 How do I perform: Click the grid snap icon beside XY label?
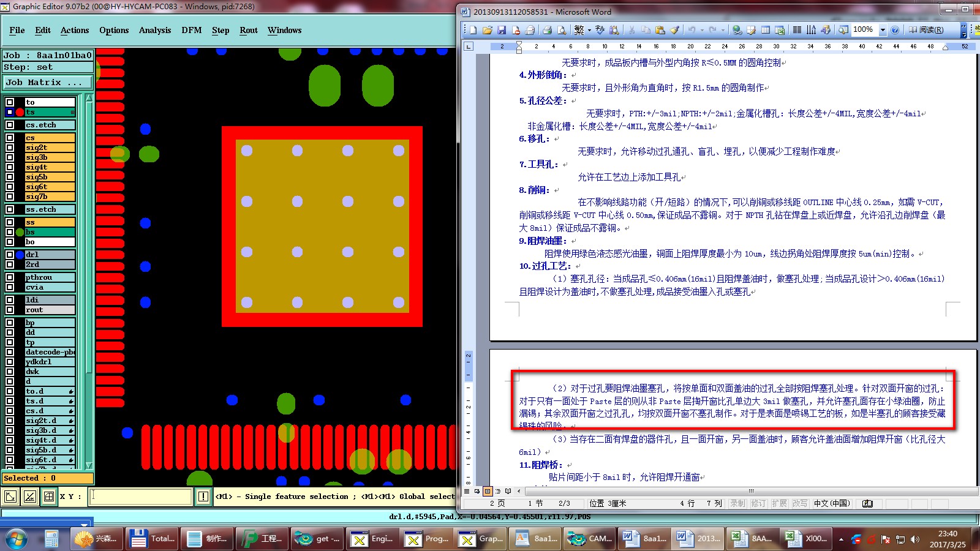(x=49, y=497)
